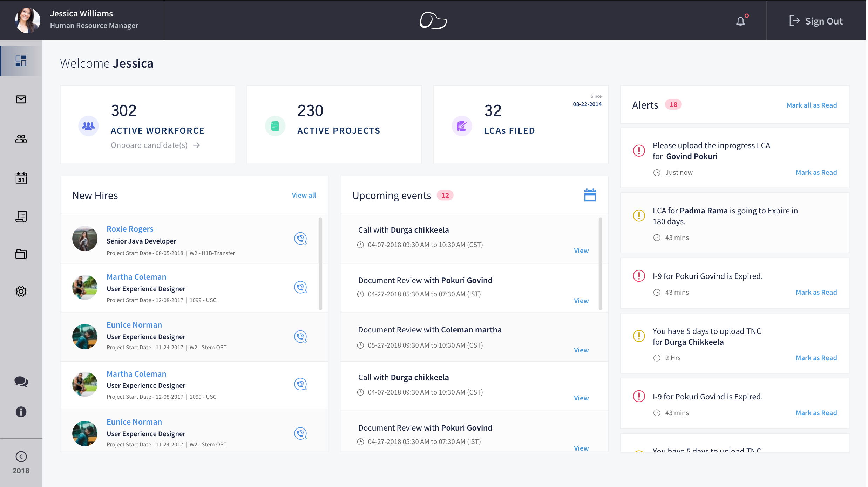The width and height of the screenshot is (868, 487).
Task: Open the mail icon in sidebar
Action: (x=21, y=100)
